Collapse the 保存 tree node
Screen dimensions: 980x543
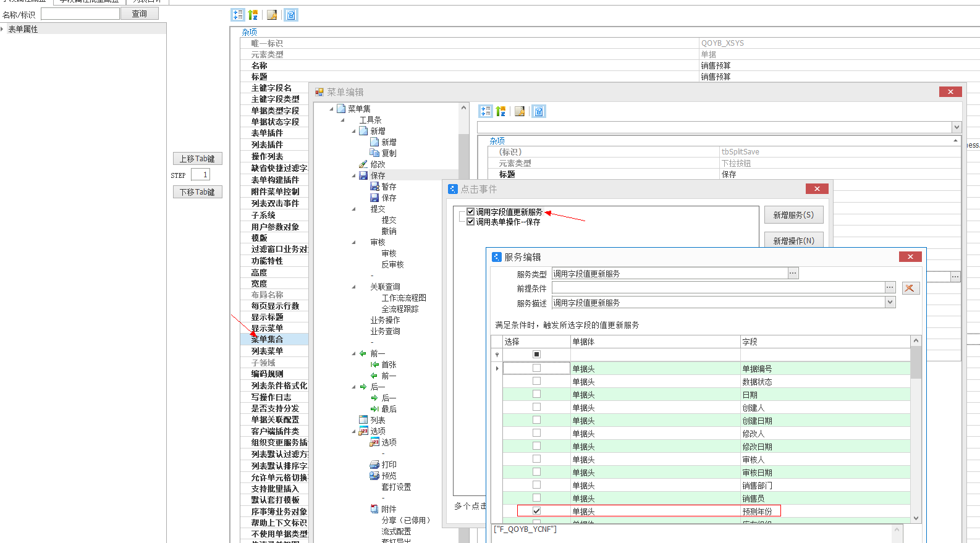[x=354, y=175]
